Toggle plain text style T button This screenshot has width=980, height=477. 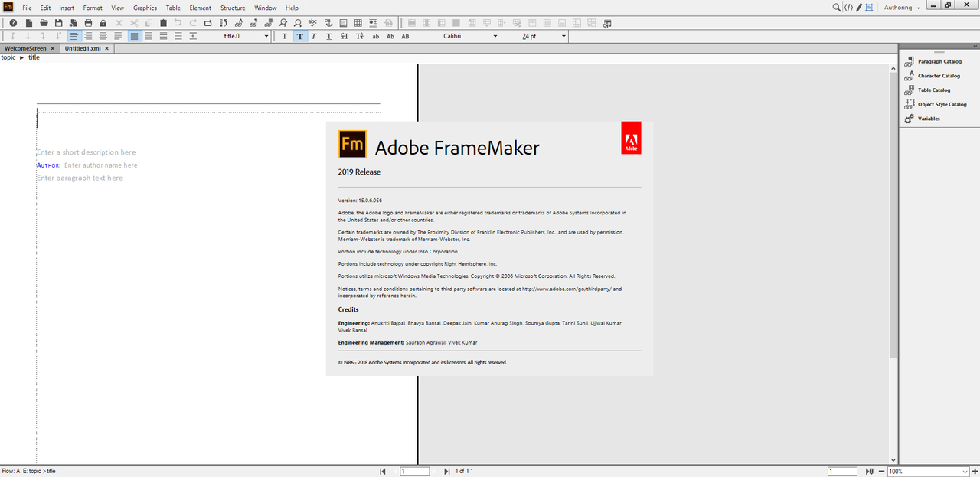point(284,36)
